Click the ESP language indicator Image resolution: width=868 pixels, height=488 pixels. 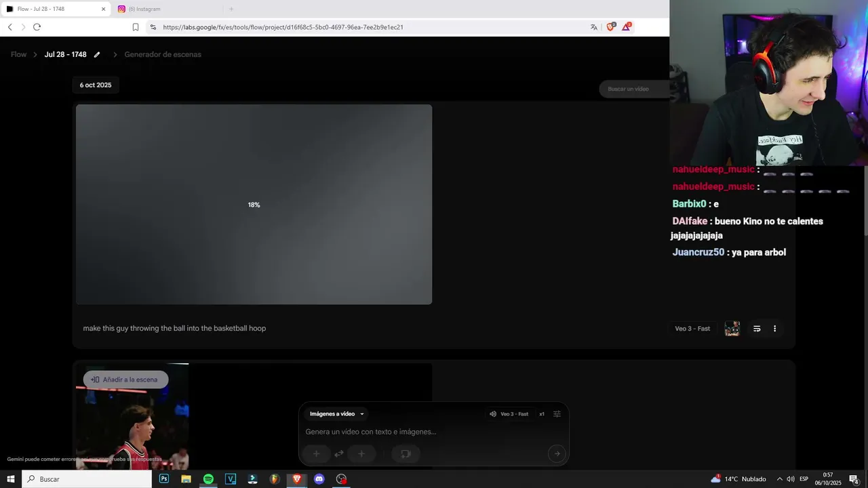point(804,479)
